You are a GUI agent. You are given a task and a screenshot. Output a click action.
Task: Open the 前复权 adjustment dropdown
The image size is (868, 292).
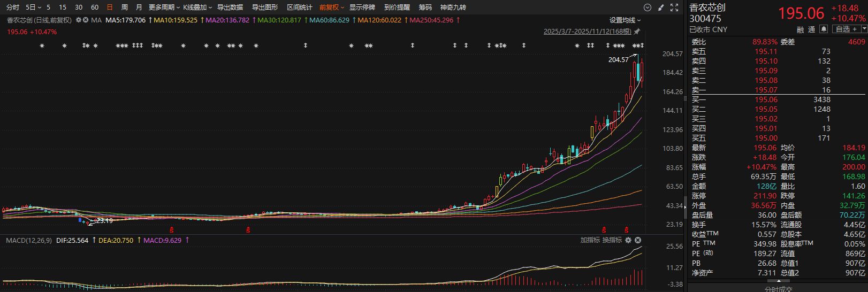tap(332, 7)
